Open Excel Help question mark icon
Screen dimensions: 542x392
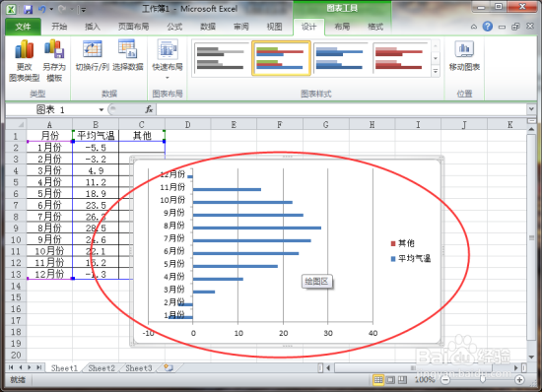488,27
